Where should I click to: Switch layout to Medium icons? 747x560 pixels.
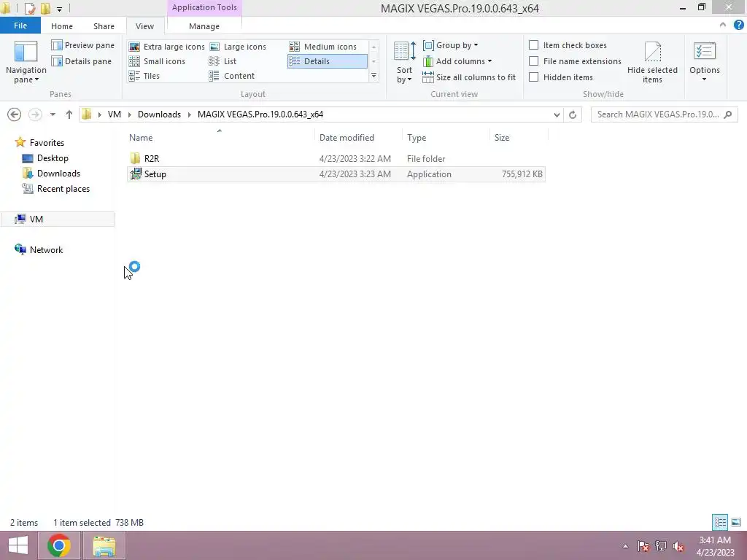pyautogui.click(x=323, y=47)
